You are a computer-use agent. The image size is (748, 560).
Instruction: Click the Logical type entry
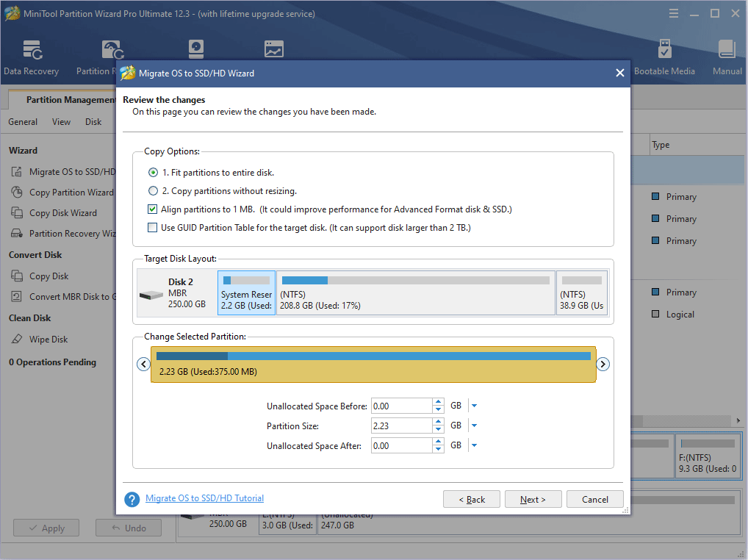pyautogui.click(x=680, y=315)
